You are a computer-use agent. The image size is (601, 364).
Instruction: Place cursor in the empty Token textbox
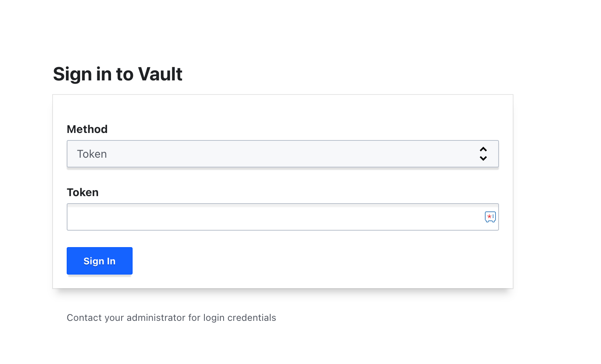[x=275, y=217]
